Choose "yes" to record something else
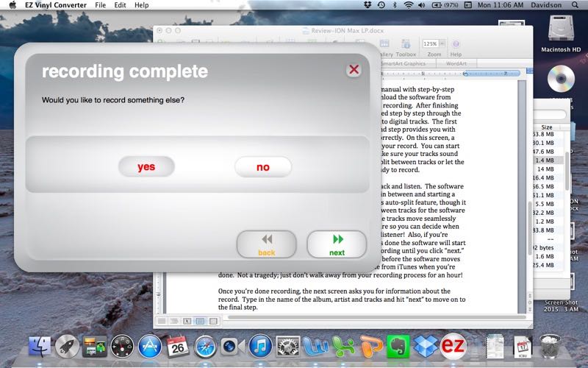The width and height of the screenshot is (588, 368). [x=146, y=167]
